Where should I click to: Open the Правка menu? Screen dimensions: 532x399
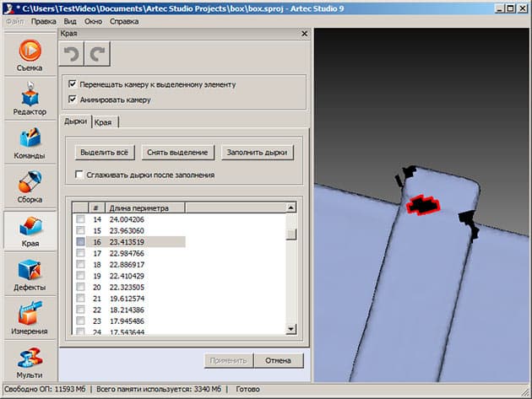coord(43,21)
